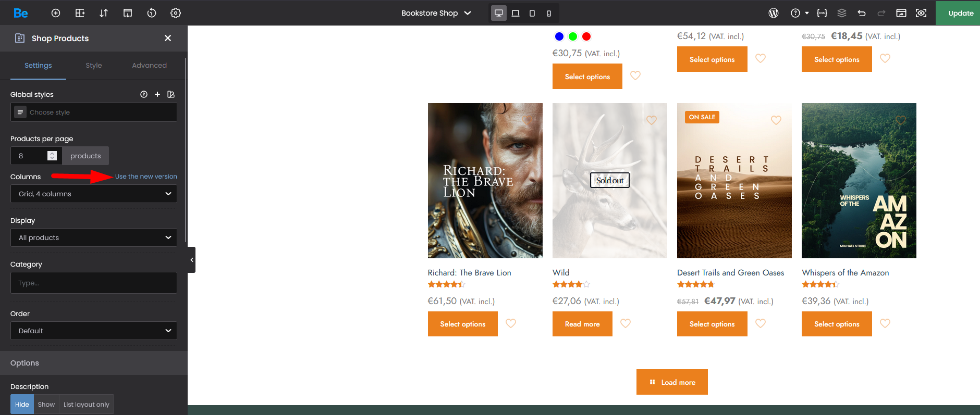Image resolution: width=980 pixels, height=415 pixels.
Task: Open the revisions history icon
Action: (x=152, y=13)
